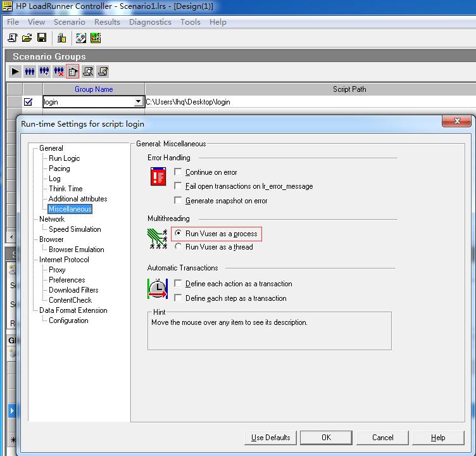
Task: Open Run-Time Settings icon in Scenario Groups
Action: [73, 72]
